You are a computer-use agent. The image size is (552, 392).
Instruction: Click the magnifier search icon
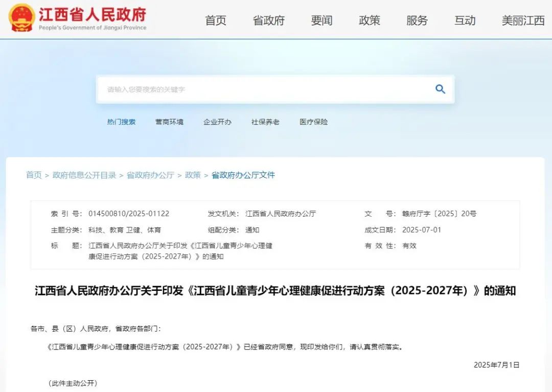coord(440,89)
